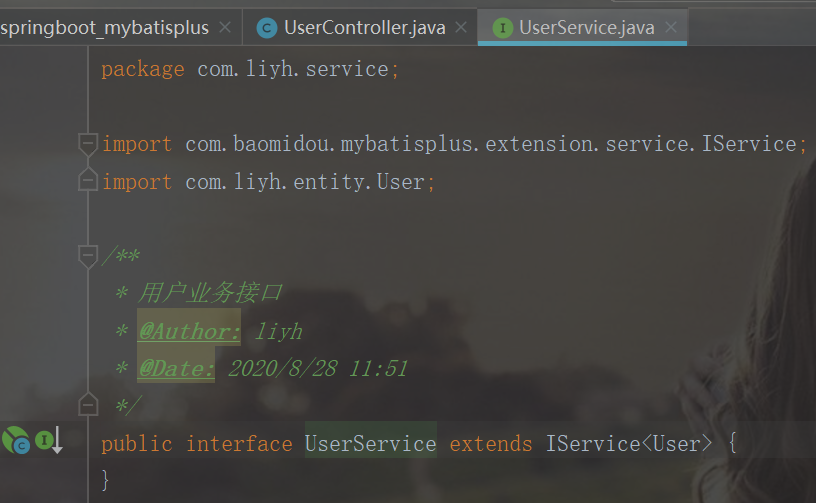Click IService in the extends clause
This screenshot has height=503, width=816.
coord(593,444)
